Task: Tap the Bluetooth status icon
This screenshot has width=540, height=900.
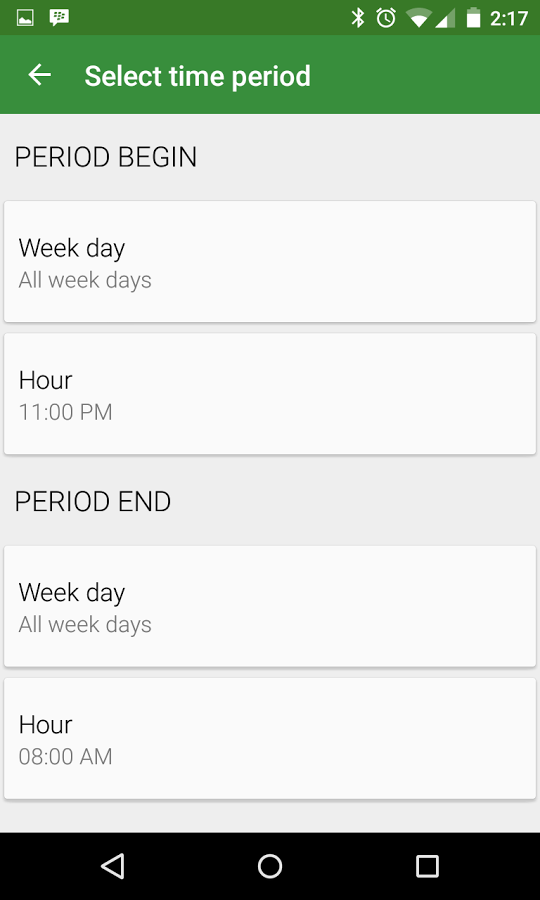Action: (358, 18)
